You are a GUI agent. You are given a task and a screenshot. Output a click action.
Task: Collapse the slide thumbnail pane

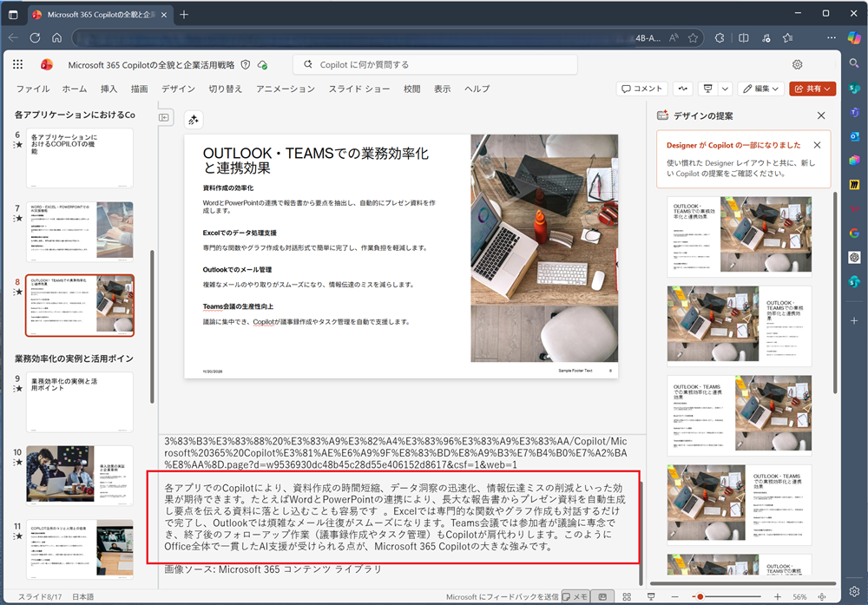(x=164, y=117)
